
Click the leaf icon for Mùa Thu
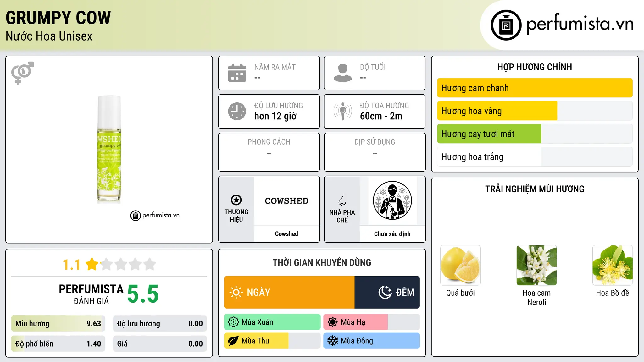pyautogui.click(x=233, y=341)
